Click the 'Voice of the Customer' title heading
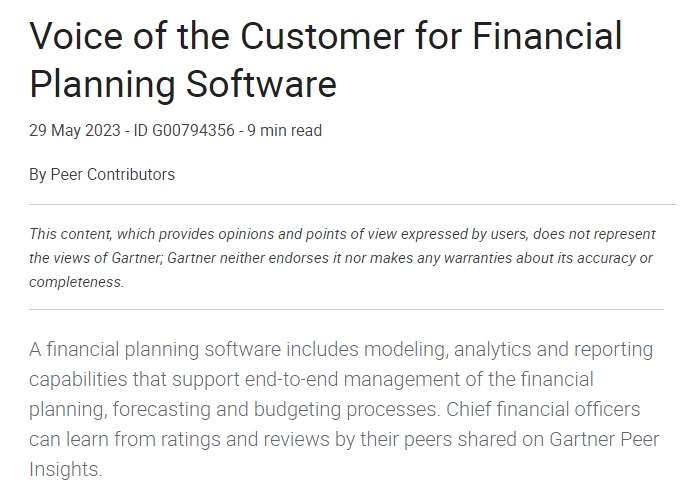 [326, 36]
